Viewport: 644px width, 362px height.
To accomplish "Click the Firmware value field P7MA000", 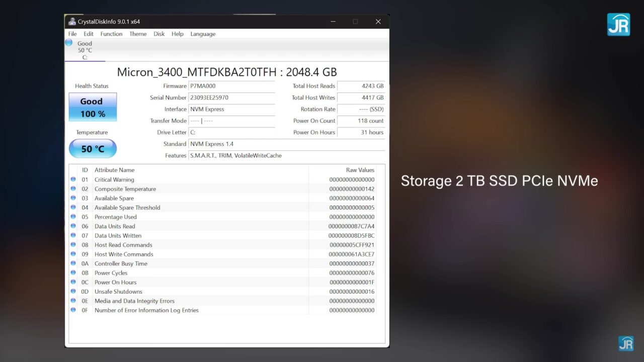I will point(231,86).
